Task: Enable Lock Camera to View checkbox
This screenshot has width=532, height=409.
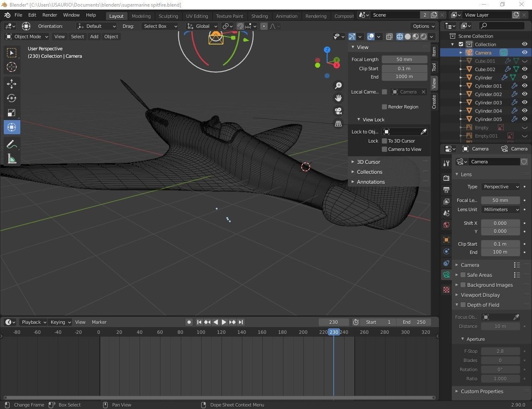Action: pyautogui.click(x=384, y=149)
